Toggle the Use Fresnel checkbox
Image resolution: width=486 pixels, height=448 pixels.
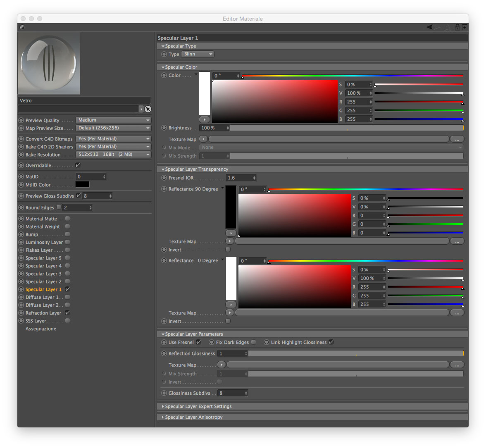(199, 342)
